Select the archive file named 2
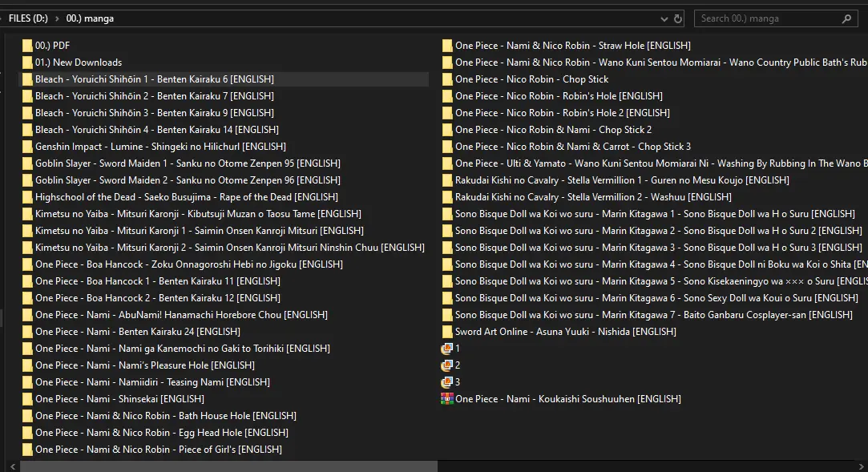This screenshot has width=868, height=472. pyautogui.click(x=451, y=365)
